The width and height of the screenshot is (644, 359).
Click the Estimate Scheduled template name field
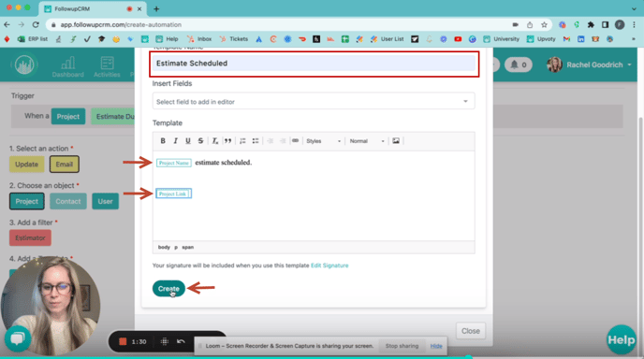[x=315, y=64]
